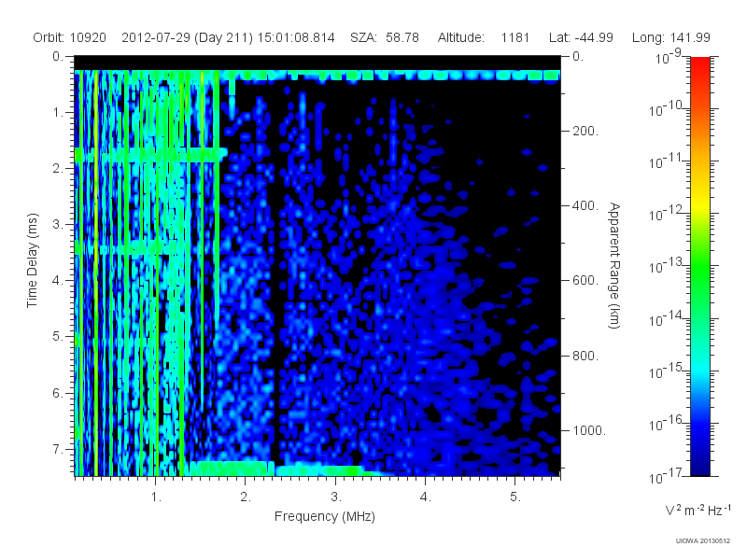Click the '10^-9' color scale label
Image resolution: width=747 pixels, height=560 pixels.
669,56
